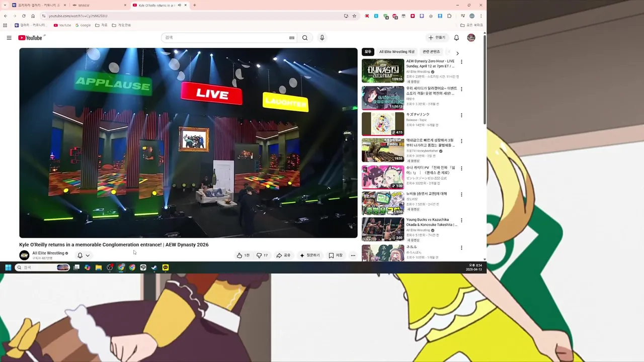644x362 pixels.
Task: Close the MYAEW tab
Action: 125,5
